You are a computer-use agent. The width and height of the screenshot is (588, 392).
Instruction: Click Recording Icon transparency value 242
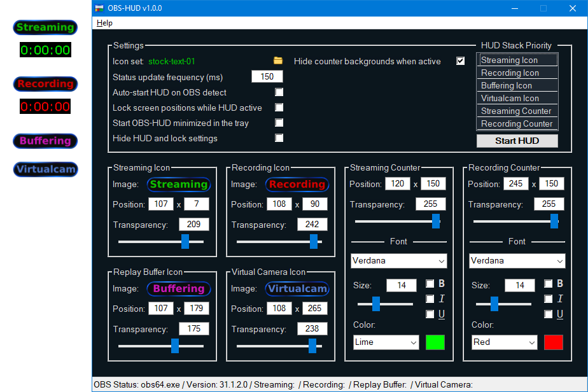pyautogui.click(x=312, y=225)
